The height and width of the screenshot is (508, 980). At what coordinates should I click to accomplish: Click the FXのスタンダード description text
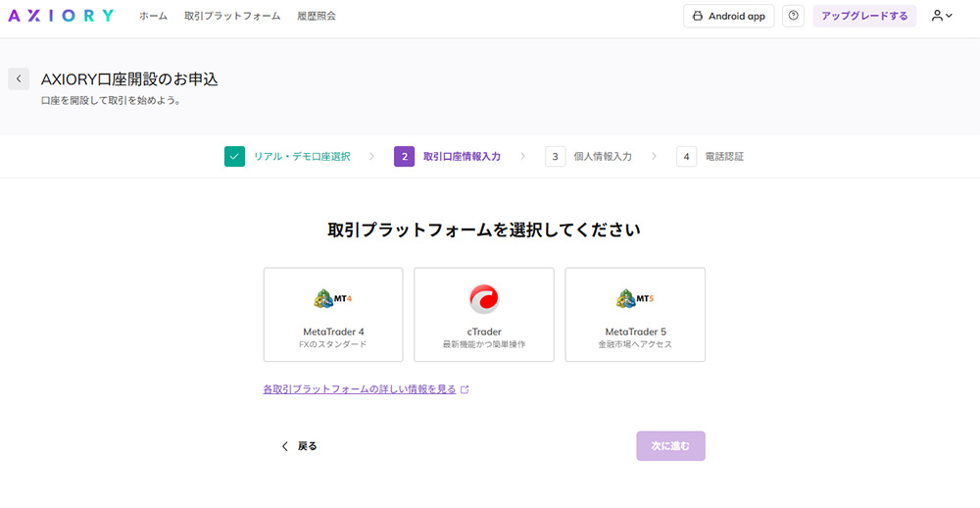point(333,345)
